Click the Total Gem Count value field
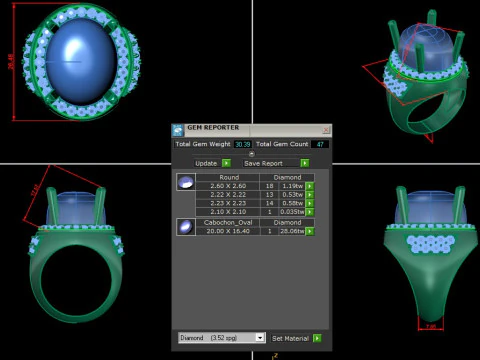The height and width of the screenshot is (360, 480). click(x=320, y=144)
